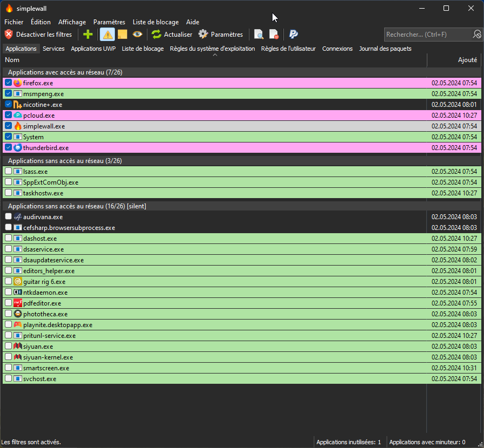This screenshot has height=448, width=484.
Task: Uncheck the thunderbird.exe checkbox
Action: click(x=8, y=147)
